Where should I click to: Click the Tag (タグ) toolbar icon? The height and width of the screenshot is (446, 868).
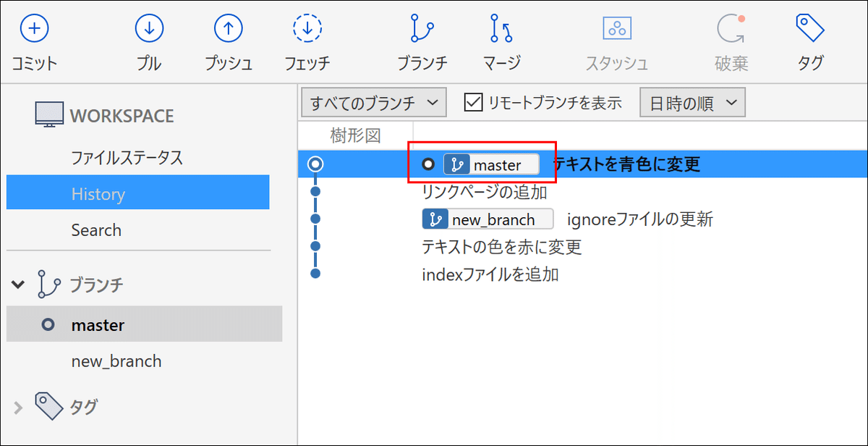[x=811, y=29]
